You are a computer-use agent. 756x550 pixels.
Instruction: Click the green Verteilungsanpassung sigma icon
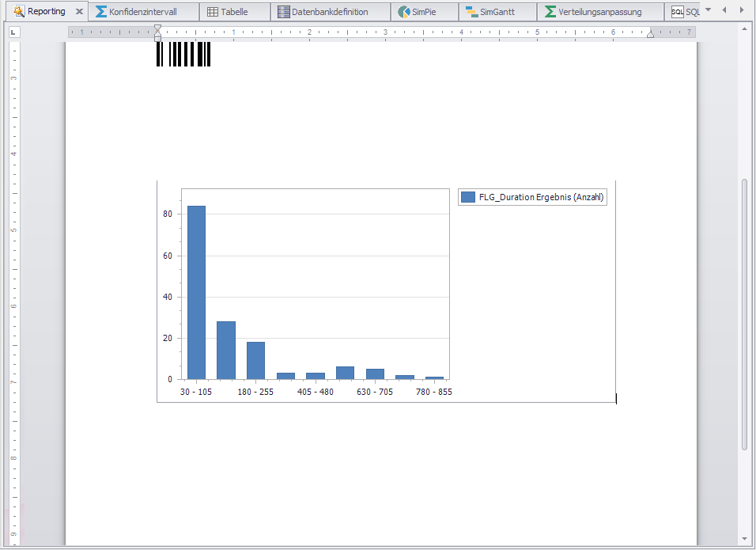click(x=550, y=12)
